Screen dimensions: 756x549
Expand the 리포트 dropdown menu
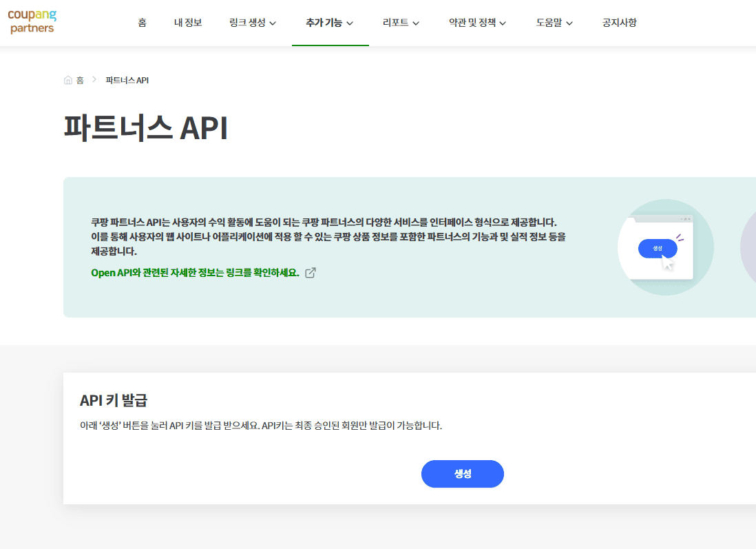click(401, 23)
